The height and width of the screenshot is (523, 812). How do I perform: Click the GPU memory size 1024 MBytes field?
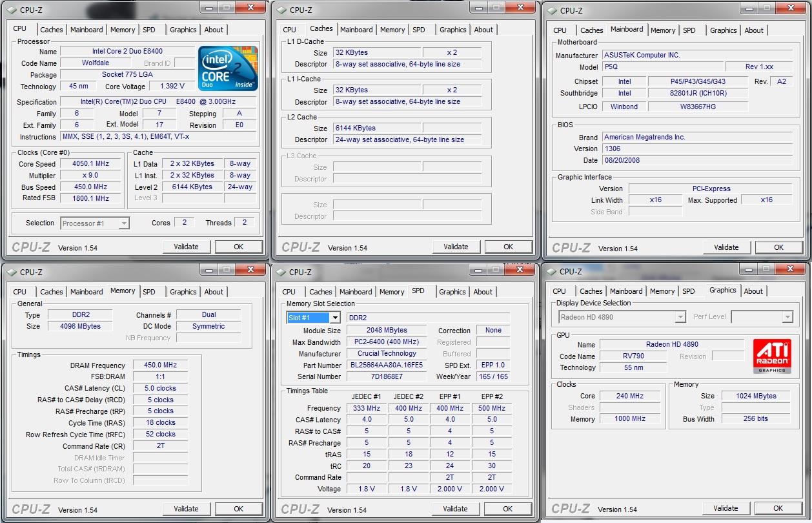[756, 396]
